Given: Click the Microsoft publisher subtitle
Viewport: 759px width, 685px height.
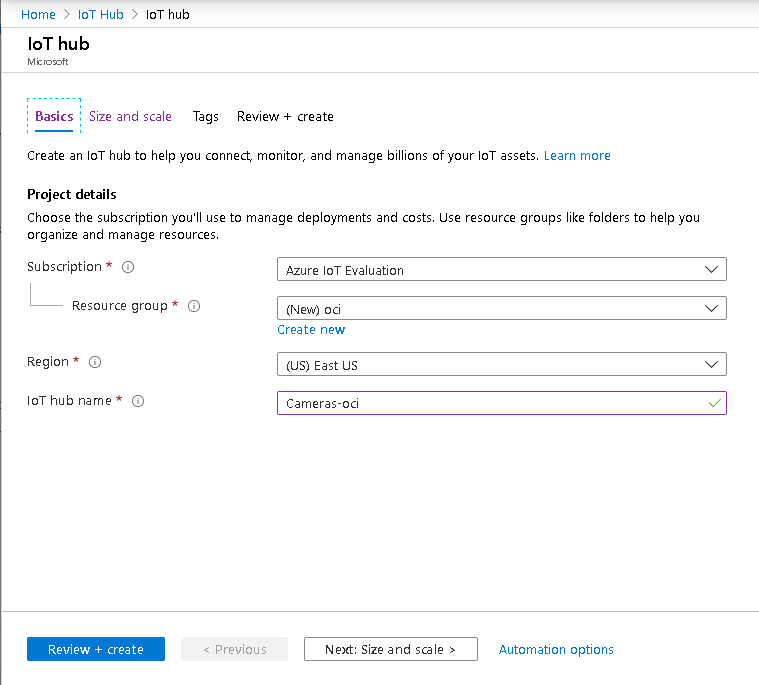Looking at the screenshot, I should coord(47,62).
